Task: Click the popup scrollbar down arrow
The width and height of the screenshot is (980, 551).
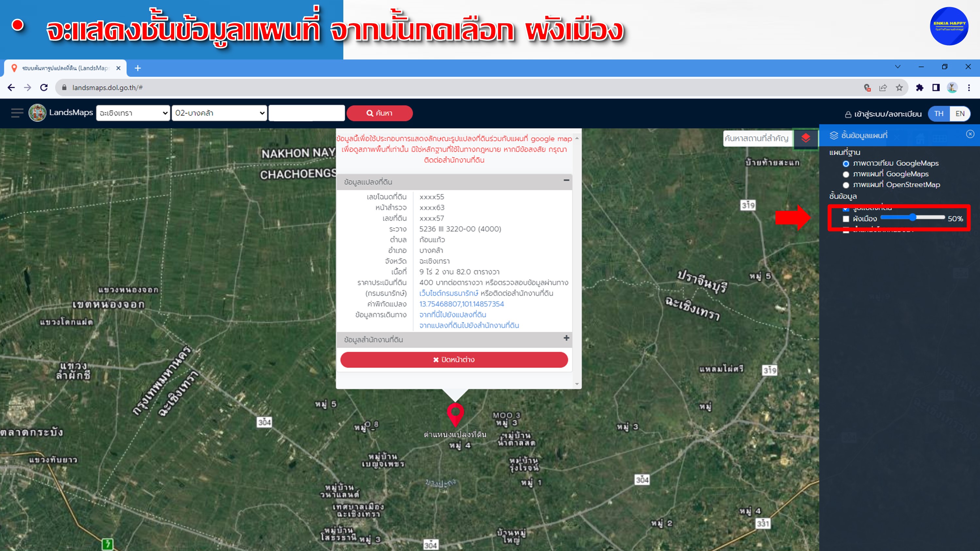Action: pos(577,384)
